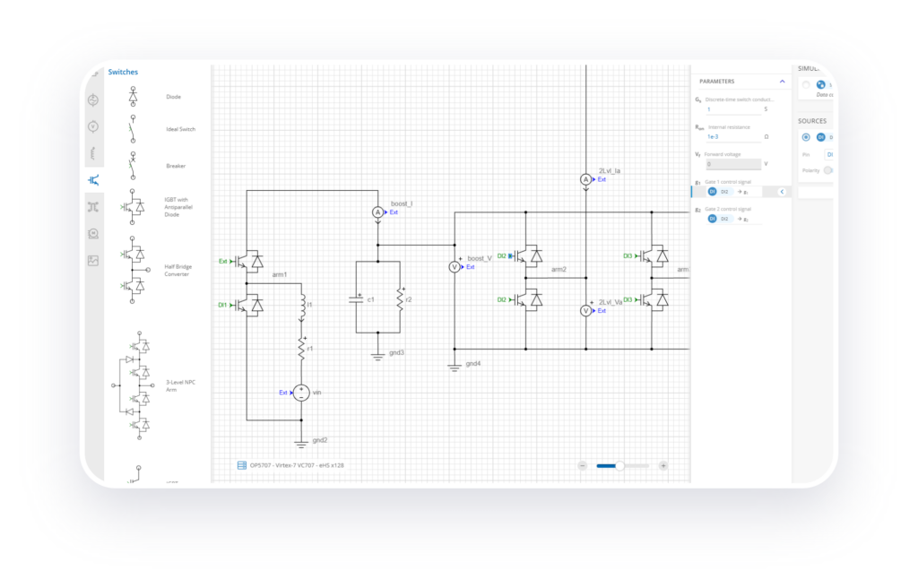Click the Ext tag beside vin source
918x588 pixels.
click(282, 393)
